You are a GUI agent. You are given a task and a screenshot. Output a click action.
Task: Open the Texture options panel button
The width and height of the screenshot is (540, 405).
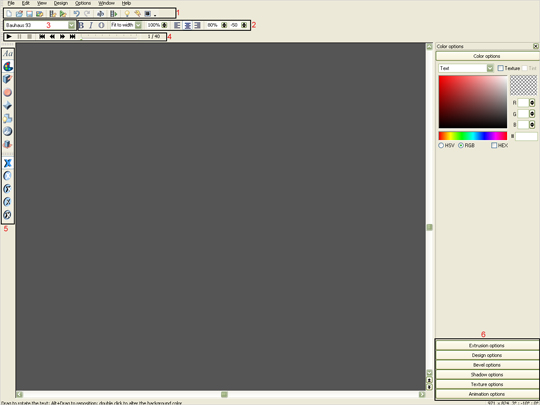click(487, 384)
